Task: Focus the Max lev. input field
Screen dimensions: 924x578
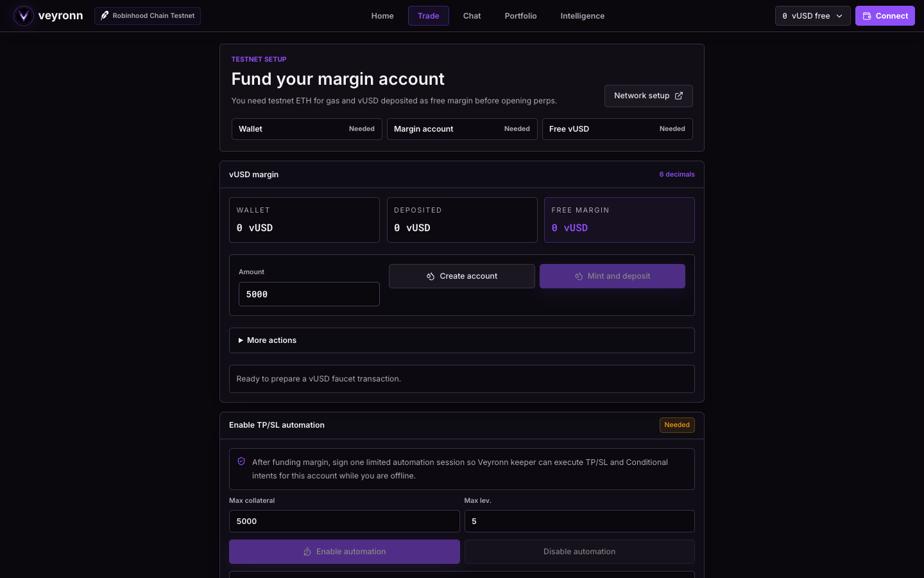Action: click(579, 521)
